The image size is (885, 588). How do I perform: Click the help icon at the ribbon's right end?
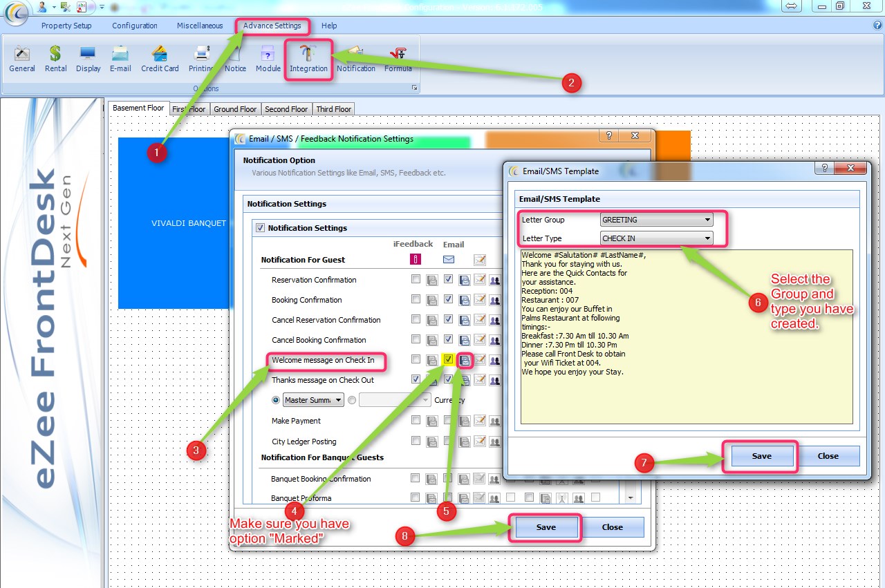[877, 26]
